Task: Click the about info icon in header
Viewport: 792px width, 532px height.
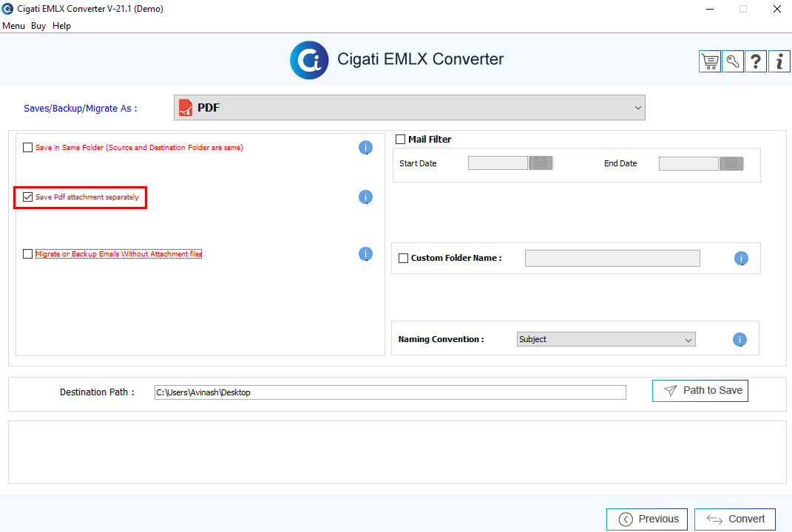Action: pyautogui.click(x=779, y=61)
